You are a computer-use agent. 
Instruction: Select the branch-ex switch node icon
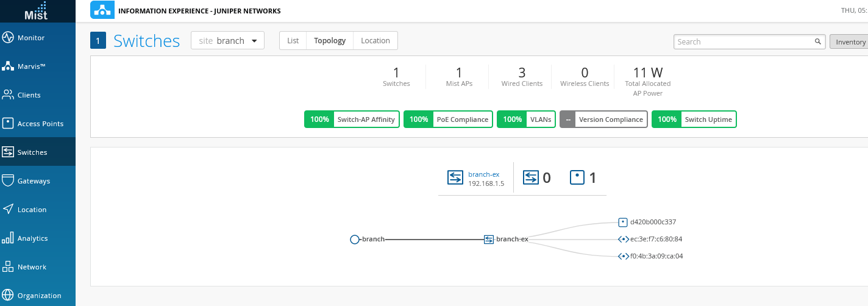pos(488,240)
